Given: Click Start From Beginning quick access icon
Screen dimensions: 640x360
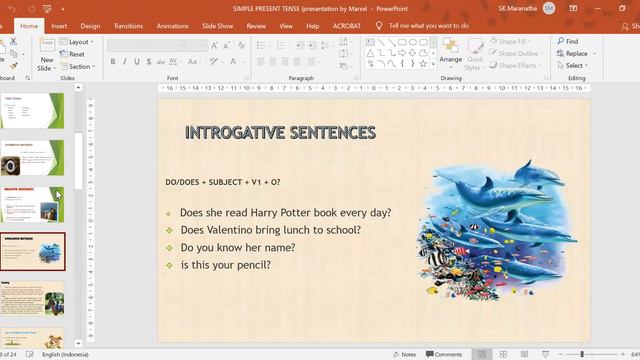Looking at the screenshot, I should [47, 9].
